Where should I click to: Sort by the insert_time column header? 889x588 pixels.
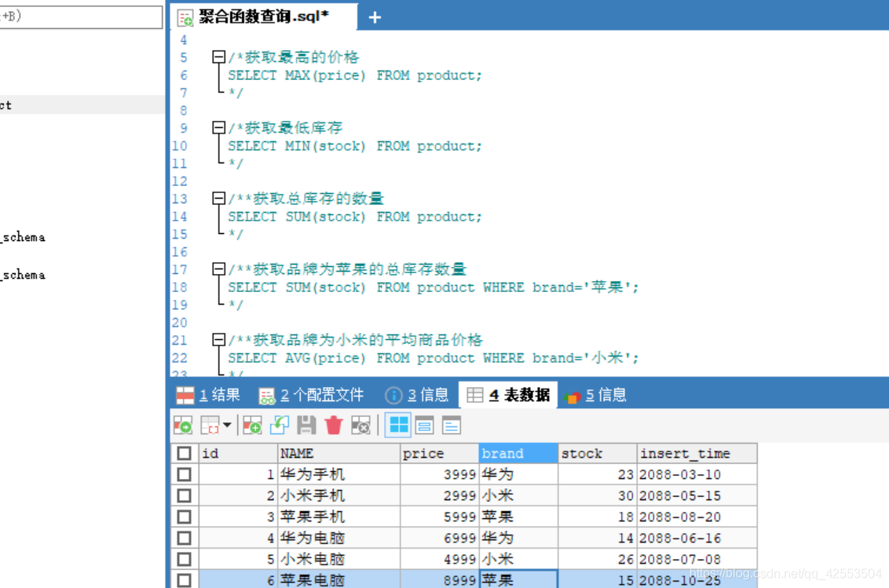point(697,453)
